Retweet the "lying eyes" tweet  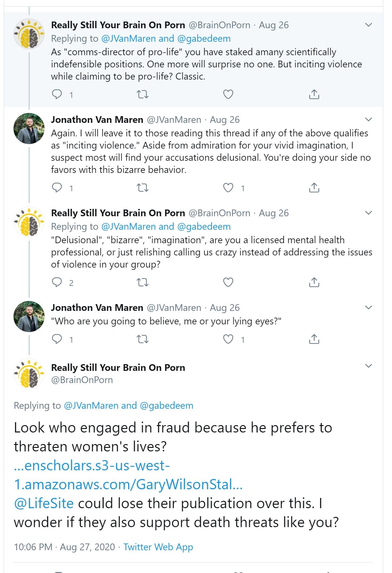click(142, 339)
